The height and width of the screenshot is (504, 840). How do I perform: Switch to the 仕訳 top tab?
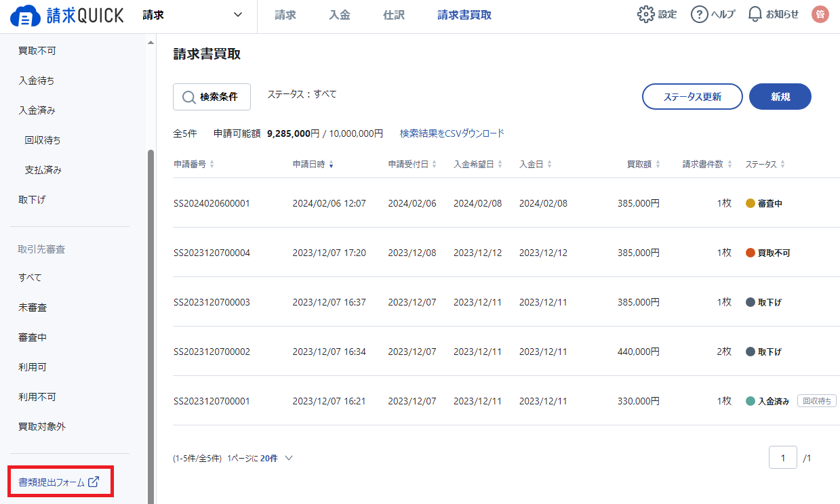(x=394, y=15)
